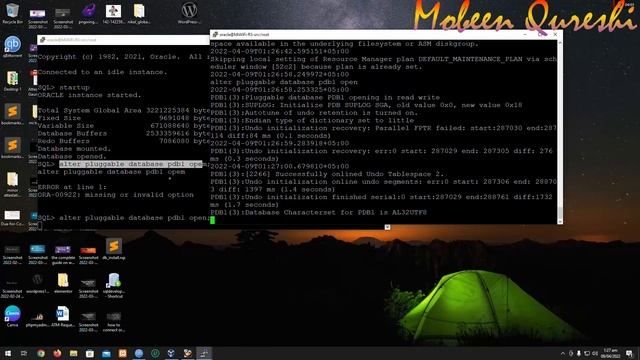640x360 pixels.
Task: Launch Canva from the desktop
Action: [12, 316]
